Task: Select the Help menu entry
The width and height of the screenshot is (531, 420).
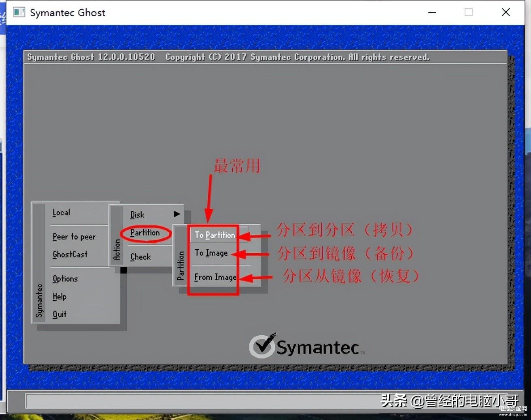Action: point(59,297)
